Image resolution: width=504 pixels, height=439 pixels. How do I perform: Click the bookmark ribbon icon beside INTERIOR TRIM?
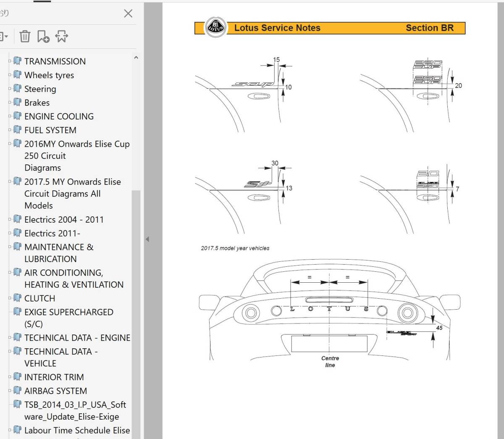[x=17, y=376]
